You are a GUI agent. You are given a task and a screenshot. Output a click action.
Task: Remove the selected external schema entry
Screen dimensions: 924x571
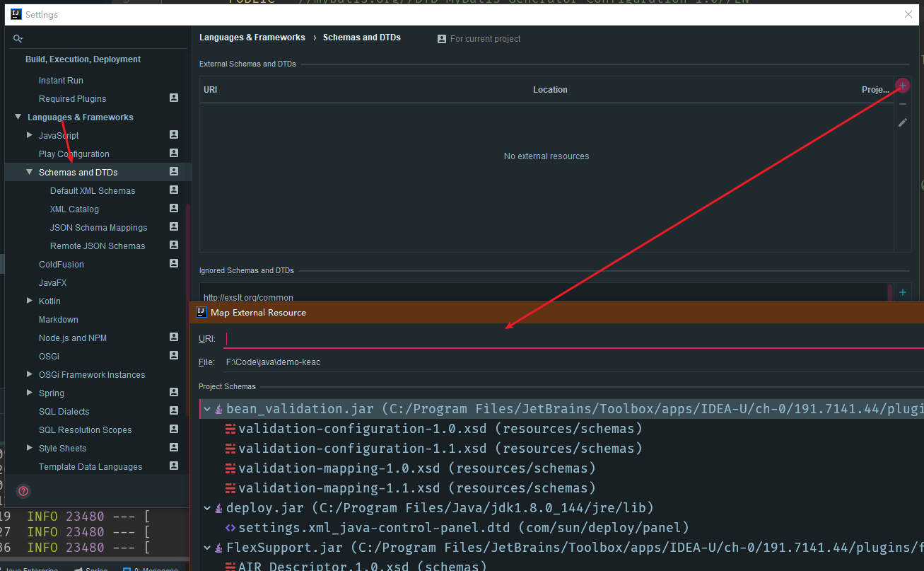click(903, 104)
